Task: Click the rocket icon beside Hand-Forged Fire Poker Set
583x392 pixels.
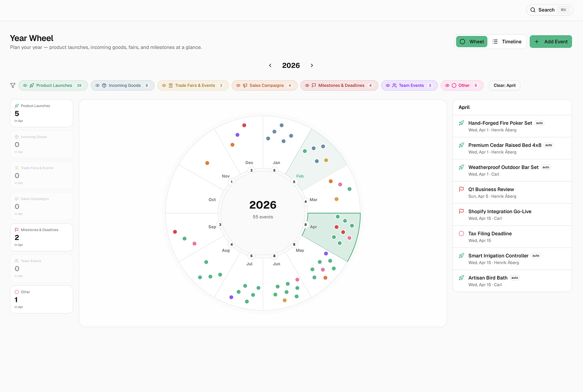Action: (x=461, y=123)
